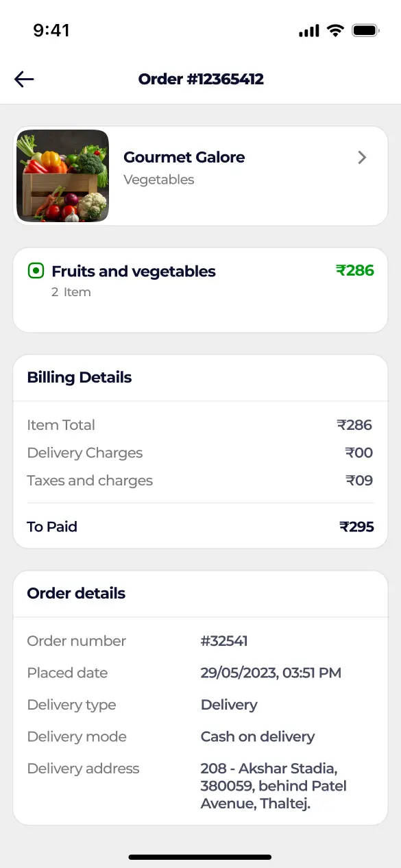Image resolution: width=401 pixels, height=868 pixels.
Task: Tap the battery status icon
Action: click(x=365, y=30)
